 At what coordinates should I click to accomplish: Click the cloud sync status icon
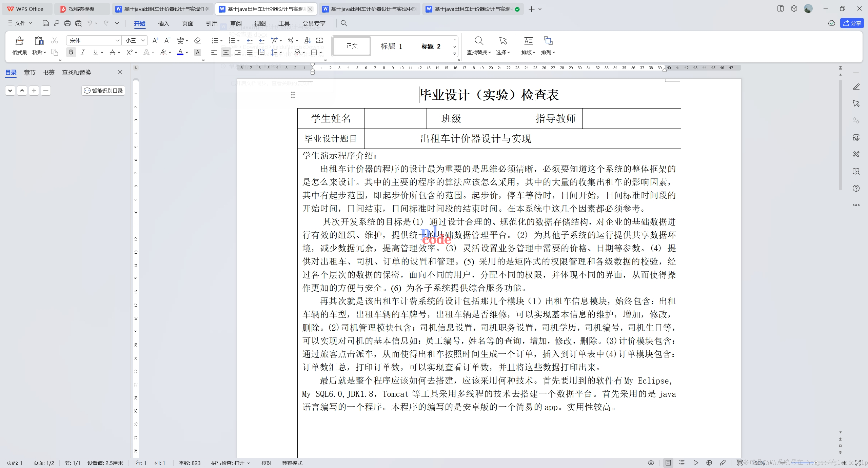tap(831, 23)
